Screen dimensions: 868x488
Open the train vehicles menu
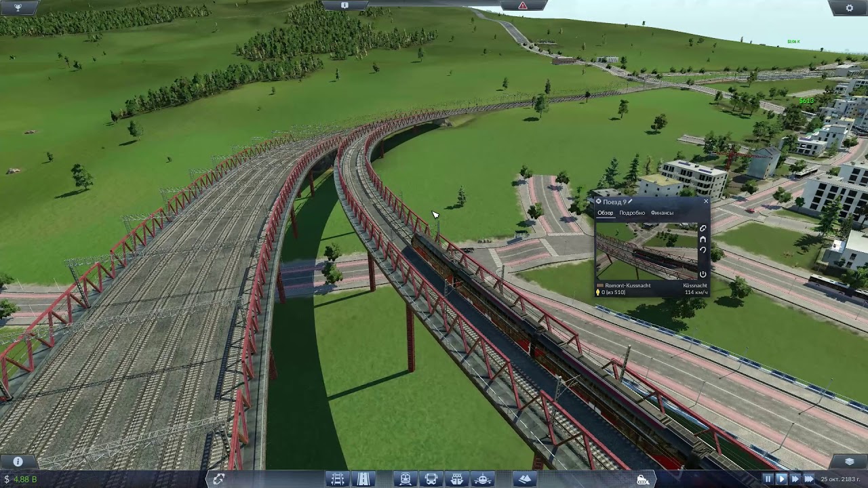click(406, 479)
